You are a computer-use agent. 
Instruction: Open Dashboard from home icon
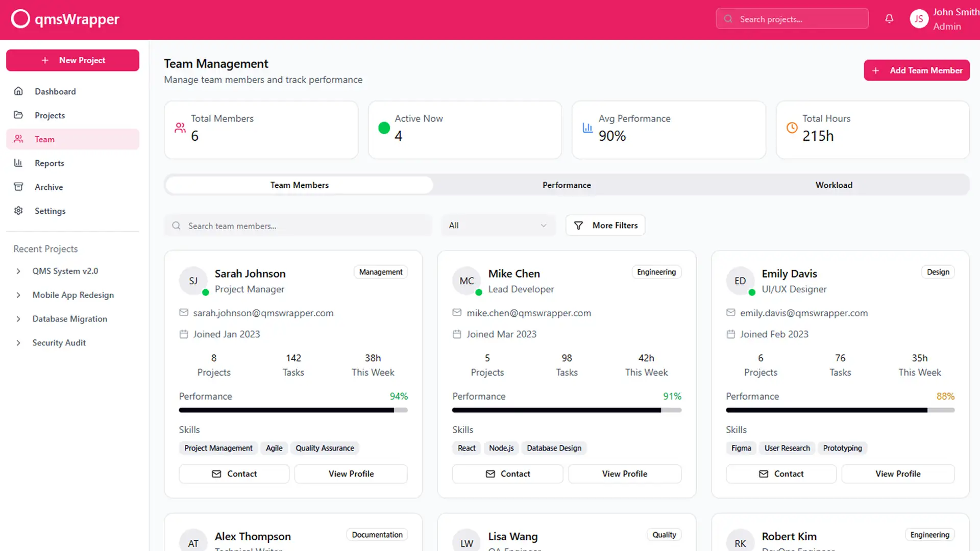[19, 91]
